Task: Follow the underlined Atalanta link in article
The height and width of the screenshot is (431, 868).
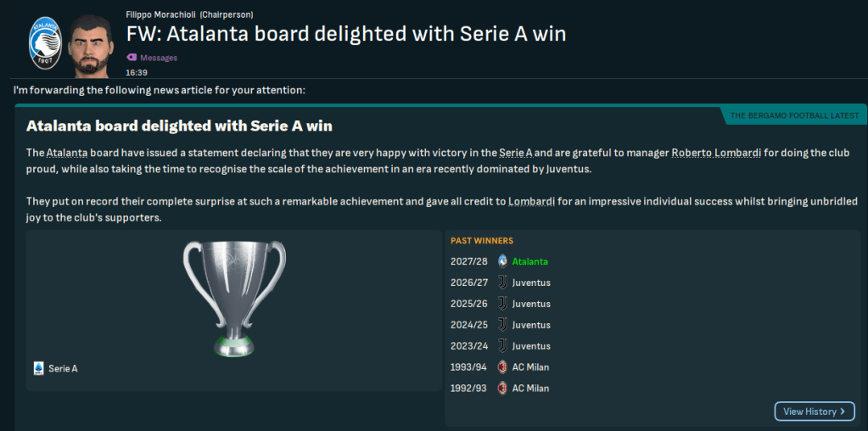Action: 67,153
